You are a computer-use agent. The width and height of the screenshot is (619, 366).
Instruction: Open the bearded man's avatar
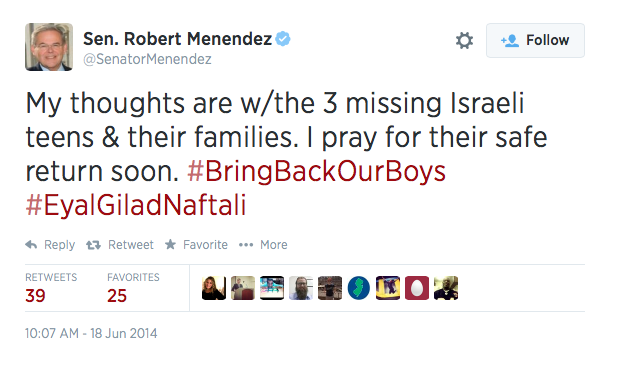(301, 288)
